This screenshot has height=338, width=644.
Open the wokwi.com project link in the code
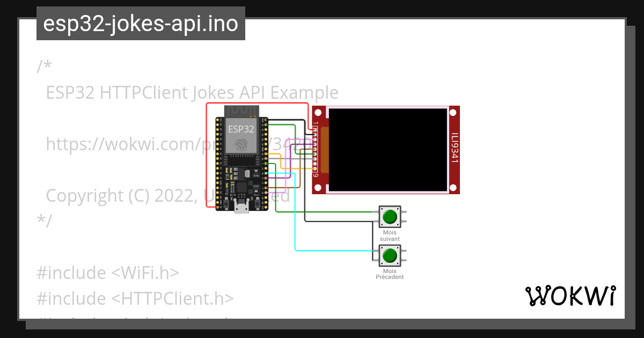tap(118, 144)
